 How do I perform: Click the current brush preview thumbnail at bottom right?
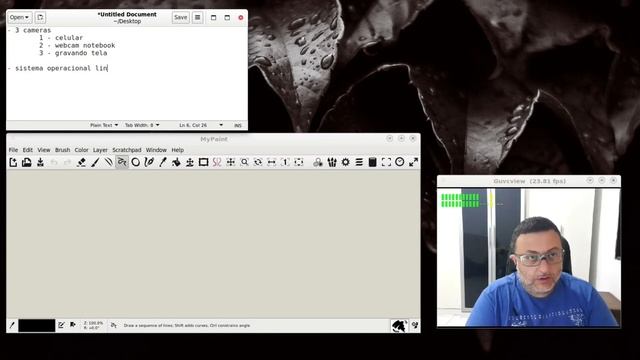click(399, 326)
